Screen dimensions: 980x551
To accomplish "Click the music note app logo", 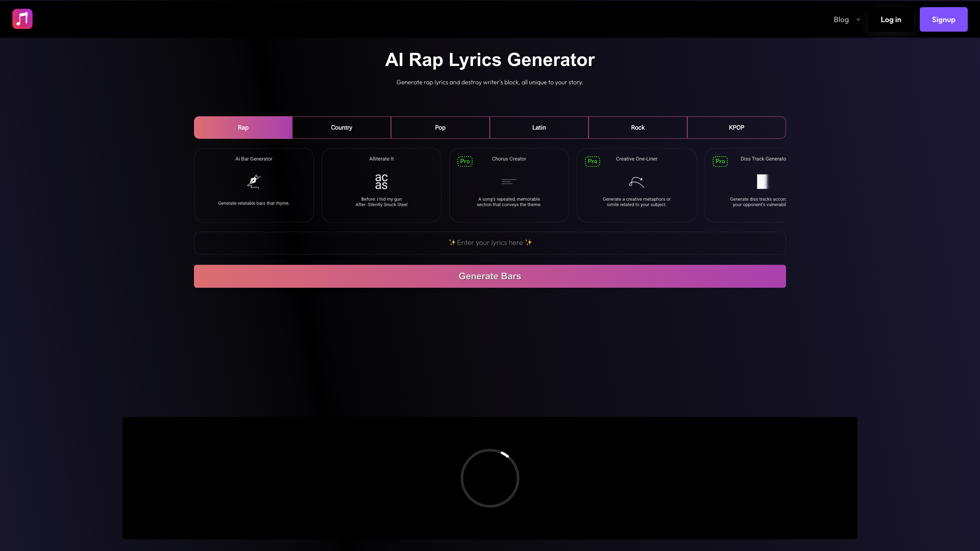I will [22, 19].
